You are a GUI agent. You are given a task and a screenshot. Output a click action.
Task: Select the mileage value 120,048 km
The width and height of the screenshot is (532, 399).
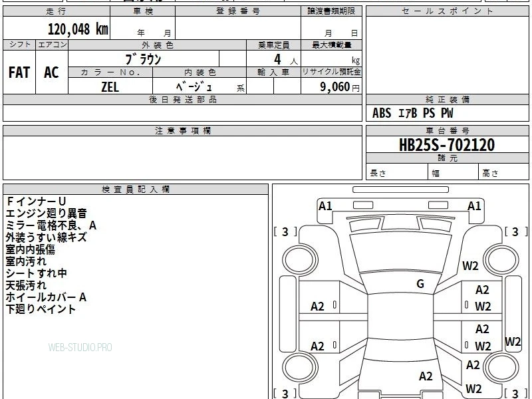(x=78, y=29)
